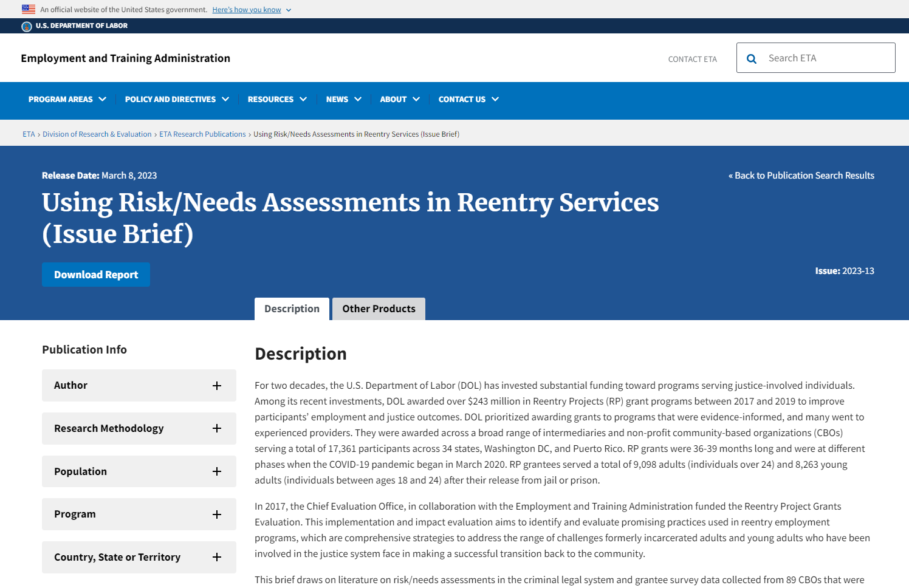Expand the Author section plus icon

(x=217, y=386)
